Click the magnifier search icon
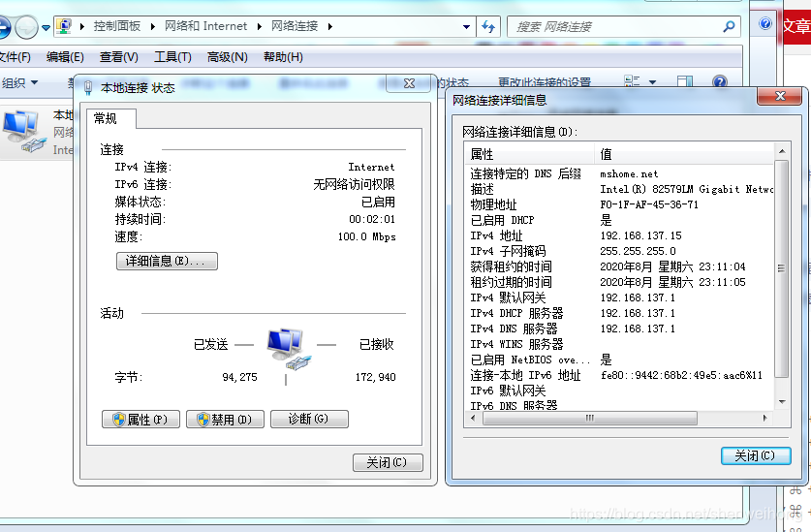Image resolution: width=811 pixels, height=532 pixels. [x=729, y=26]
